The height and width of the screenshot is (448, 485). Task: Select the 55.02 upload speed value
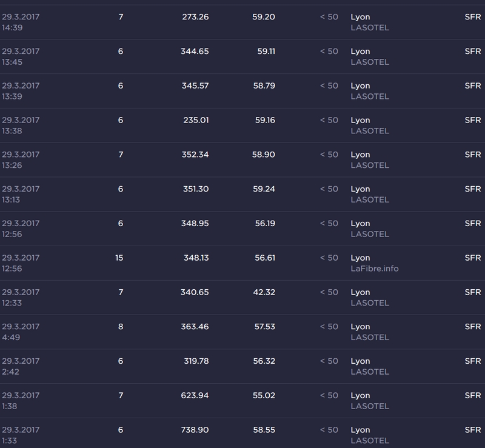[x=263, y=395]
